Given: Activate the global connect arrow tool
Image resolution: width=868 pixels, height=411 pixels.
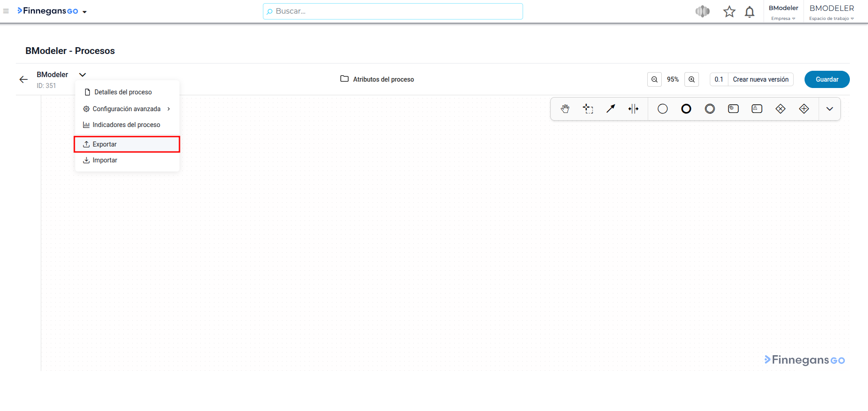Looking at the screenshot, I should pos(611,109).
